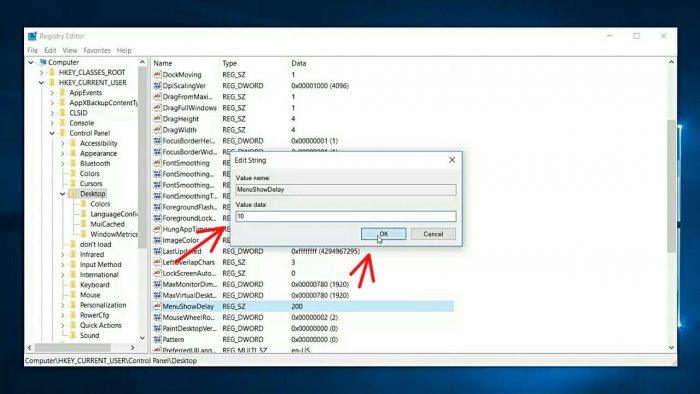Image resolution: width=700 pixels, height=394 pixels.
Task: Open the View menu
Action: click(70, 50)
